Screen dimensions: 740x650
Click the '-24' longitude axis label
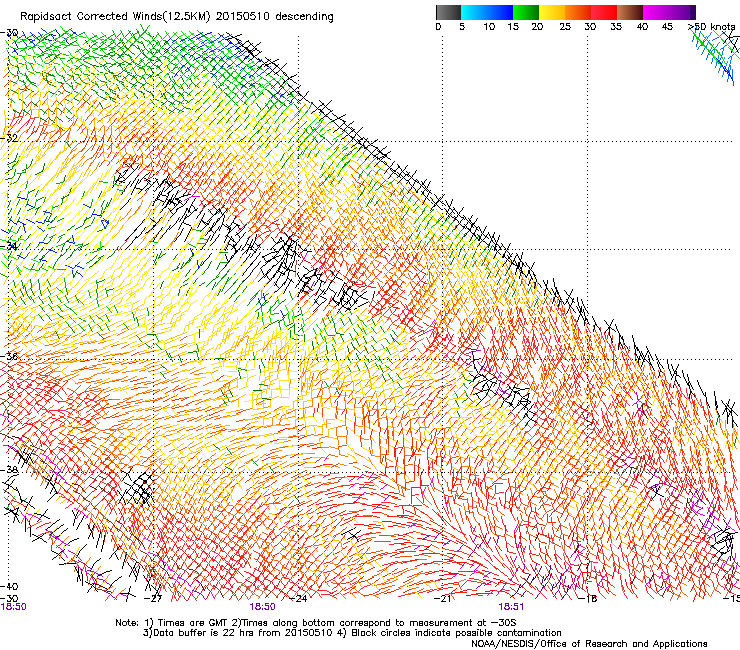click(x=298, y=599)
